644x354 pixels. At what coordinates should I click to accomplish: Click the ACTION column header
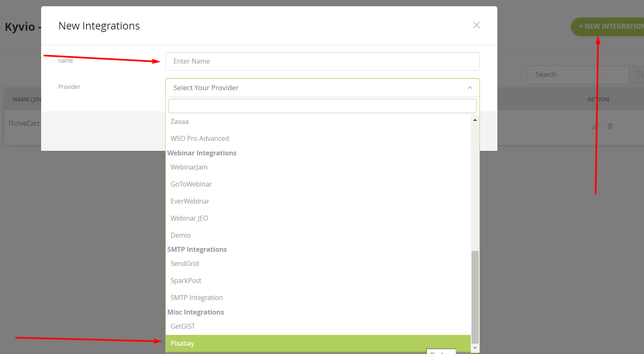click(598, 99)
